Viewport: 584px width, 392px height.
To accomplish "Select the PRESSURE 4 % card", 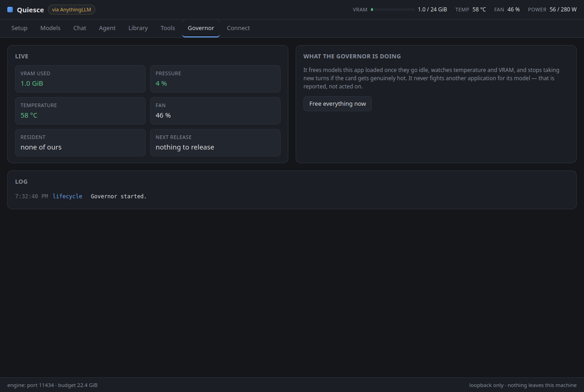I will 215,79.
